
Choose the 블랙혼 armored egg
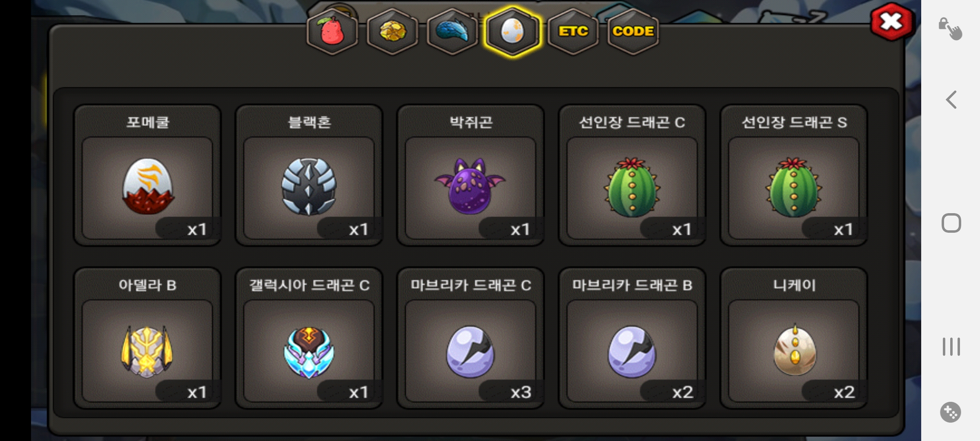click(309, 176)
